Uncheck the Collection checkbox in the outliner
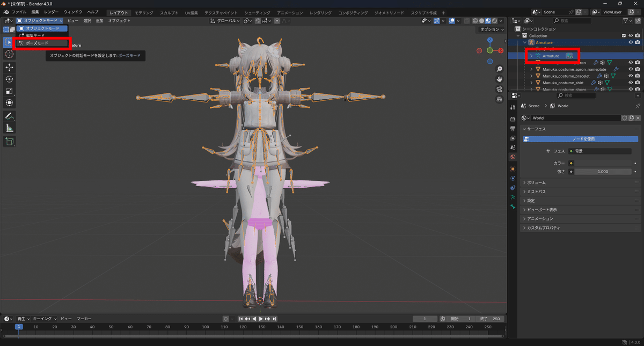This screenshot has width=644, height=346. point(624,35)
